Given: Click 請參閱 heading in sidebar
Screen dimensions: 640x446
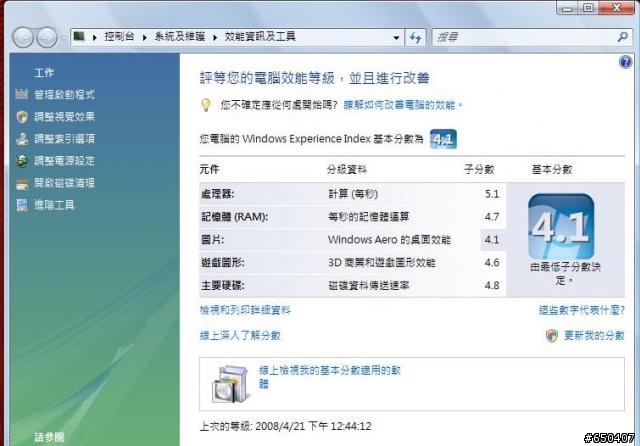Looking at the screenshot, I should [49, 437].
